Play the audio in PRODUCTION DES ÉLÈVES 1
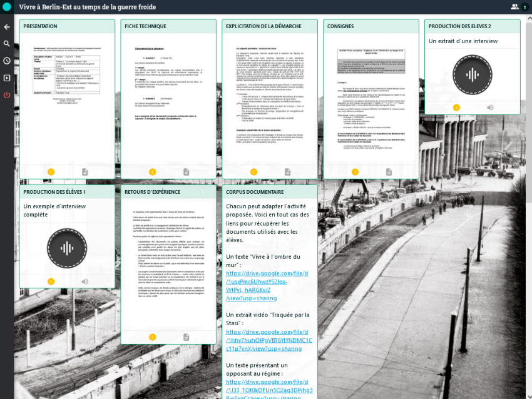Viewport: 532px width, 399px height. [x=67, y=248]
